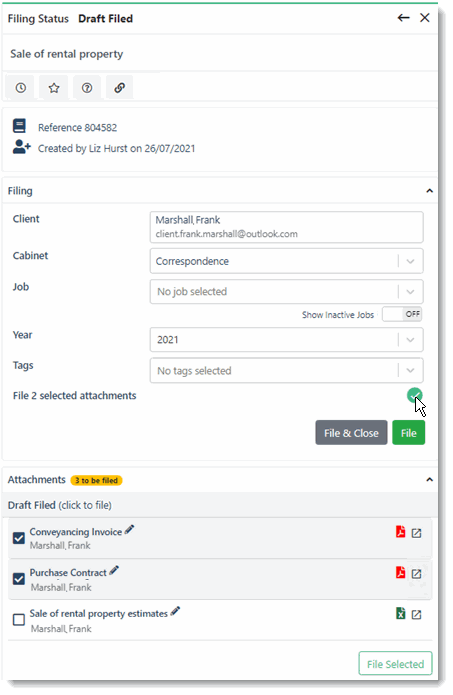Toggle Show Inactive Jobs switch
The height and width of the screenshot is (695, 453).
pos(402,314)
